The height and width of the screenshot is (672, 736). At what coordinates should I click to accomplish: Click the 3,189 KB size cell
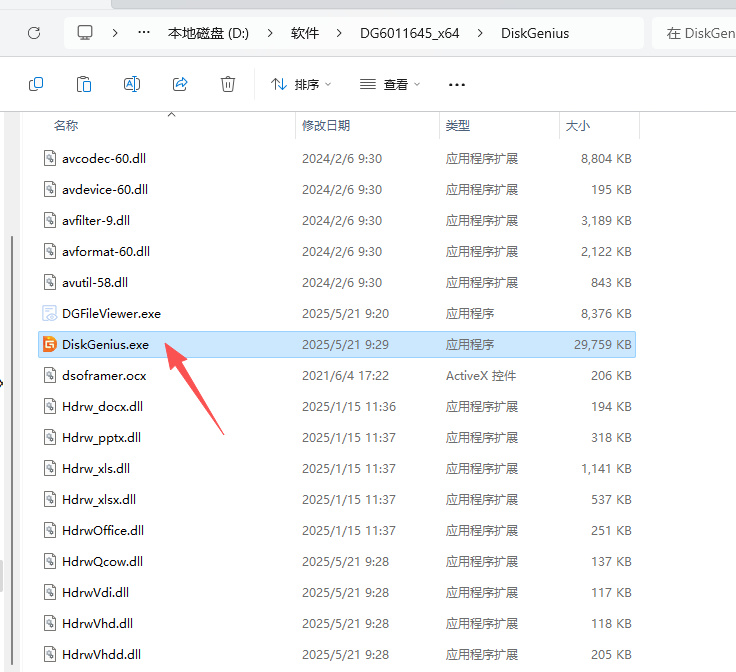(x=606, y=221)
